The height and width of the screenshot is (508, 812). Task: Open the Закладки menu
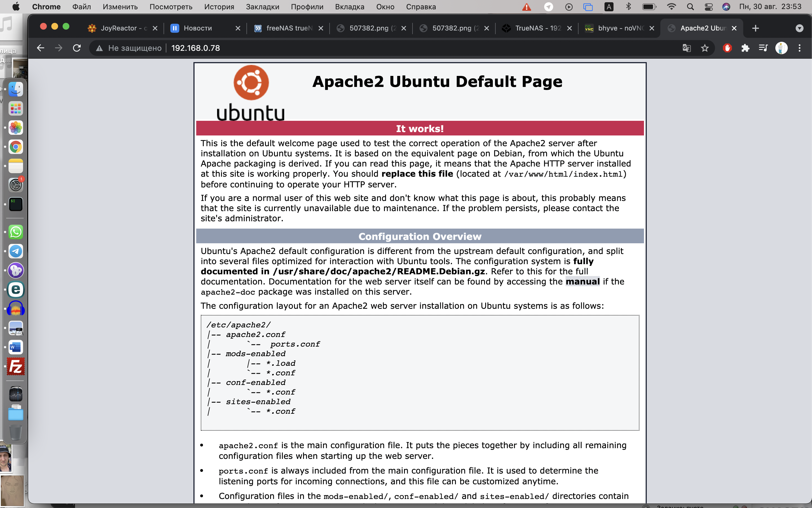coord(262,7)
